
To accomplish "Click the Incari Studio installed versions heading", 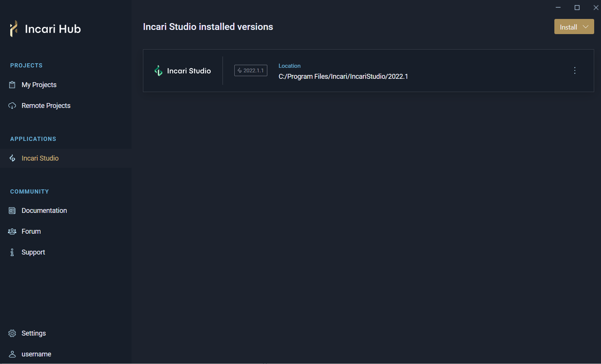I will coord(208,27).
